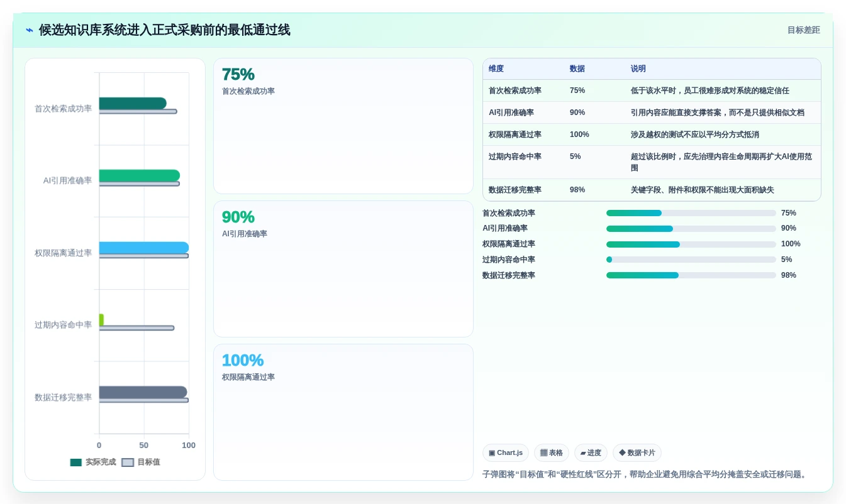The height and width of the screenshot is (504, 846).
Task: Click AI引用准确率 label under 90% card
Action: (x=245, y=234)
